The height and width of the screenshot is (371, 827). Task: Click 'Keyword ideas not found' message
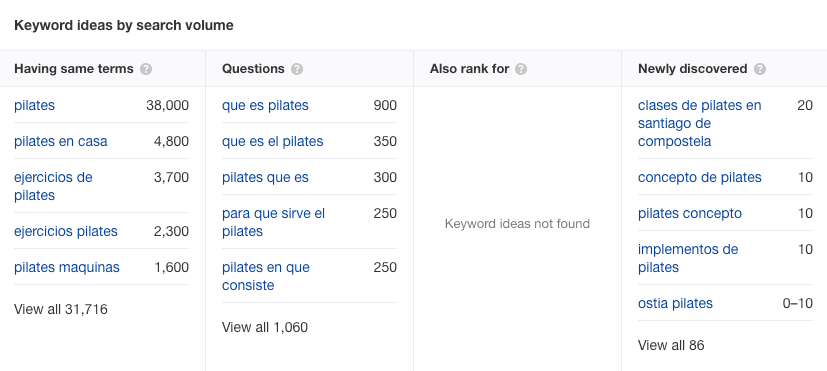click(x=517, y=224)
